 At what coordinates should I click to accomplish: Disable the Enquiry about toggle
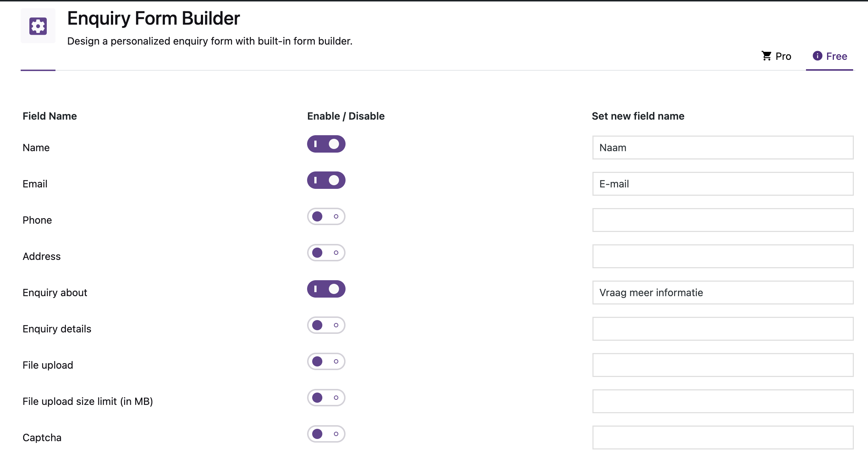[326, 289]
